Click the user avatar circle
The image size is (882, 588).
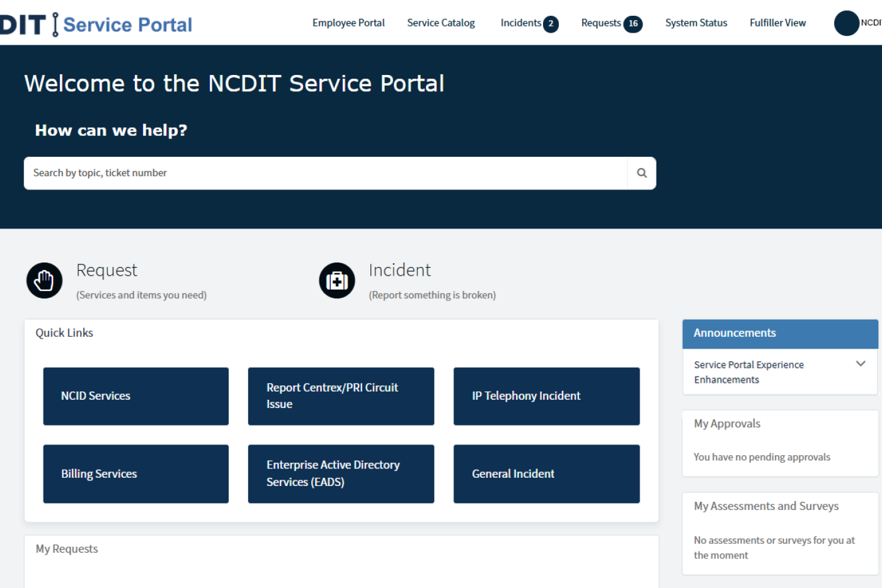[847, 23]
